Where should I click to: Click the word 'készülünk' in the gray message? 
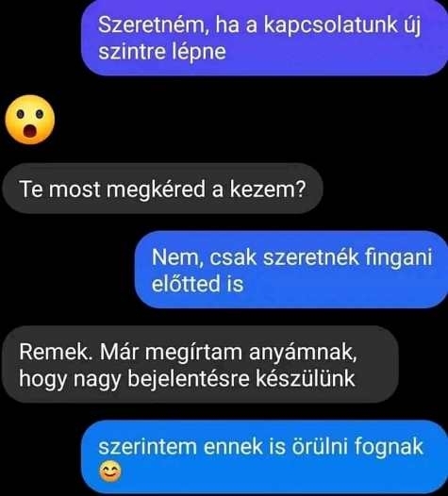click(306, 378)
